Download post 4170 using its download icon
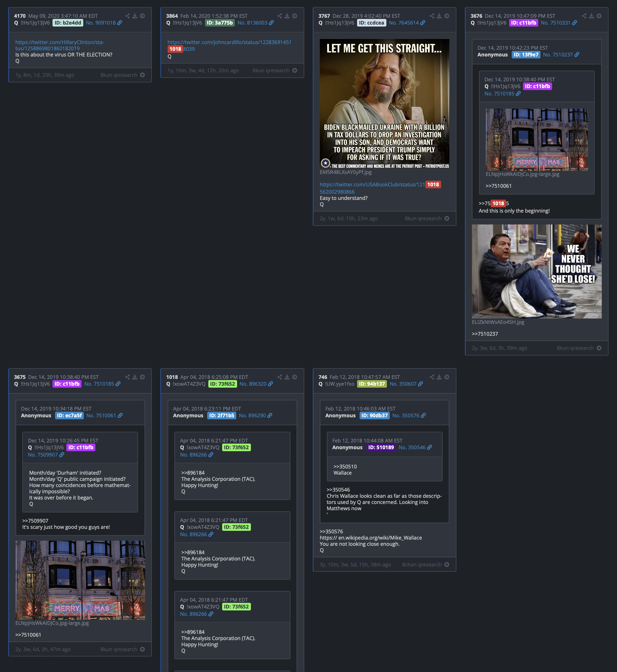617x672 pixels. [x=135, y=16]
